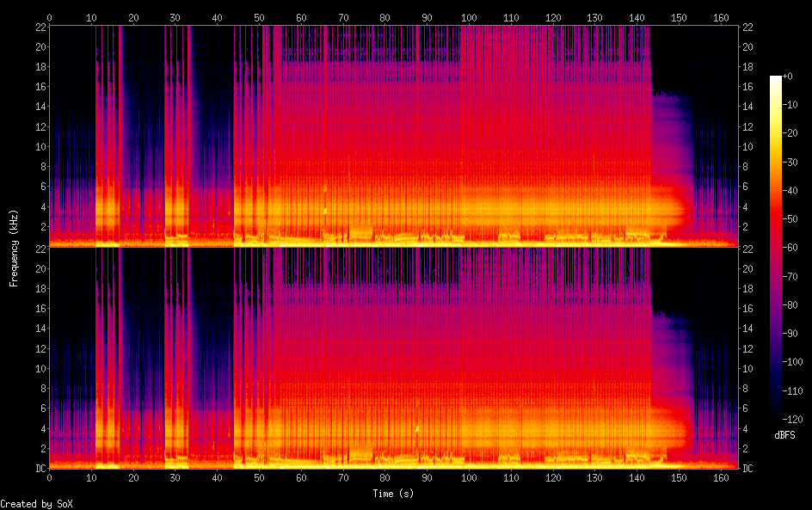
Task: Click the "-120" value on the dBFS scale
Action: (x=792, y=420)
